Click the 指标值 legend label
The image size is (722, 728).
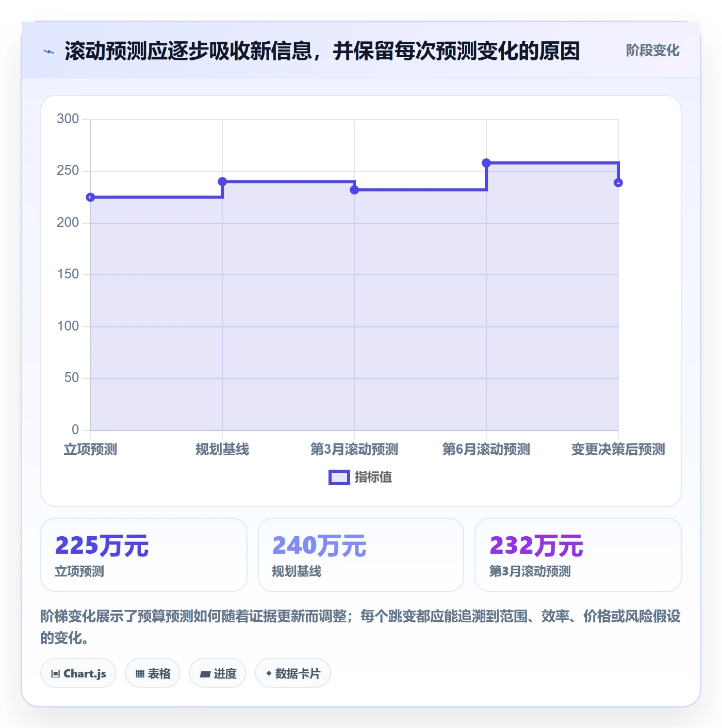coord(373,477)
